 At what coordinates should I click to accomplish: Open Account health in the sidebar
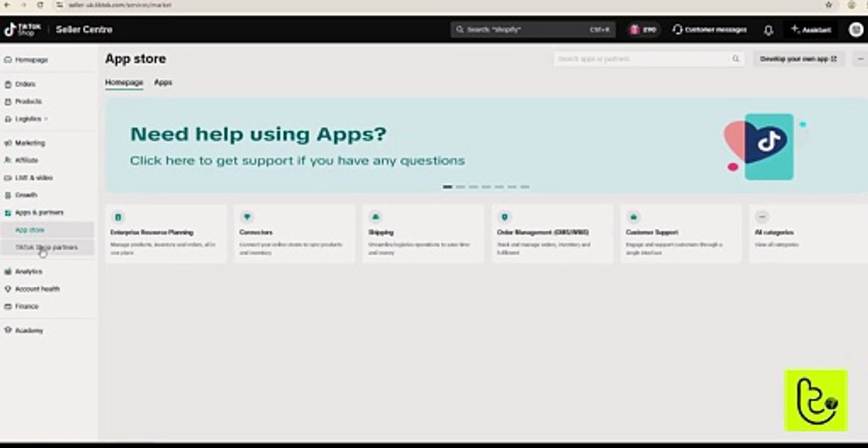(37, 289)
